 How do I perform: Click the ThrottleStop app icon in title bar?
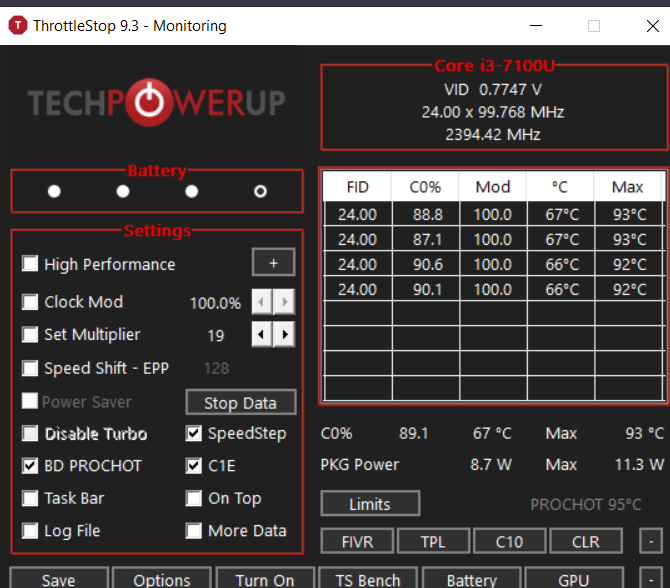click(x=18, y=25)
